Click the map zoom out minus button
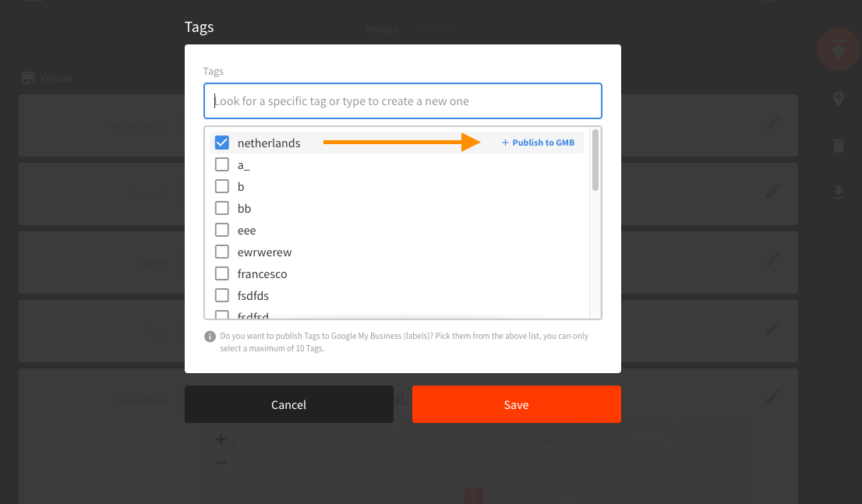This screenshot has width=862, height=504. click(221, 463)
